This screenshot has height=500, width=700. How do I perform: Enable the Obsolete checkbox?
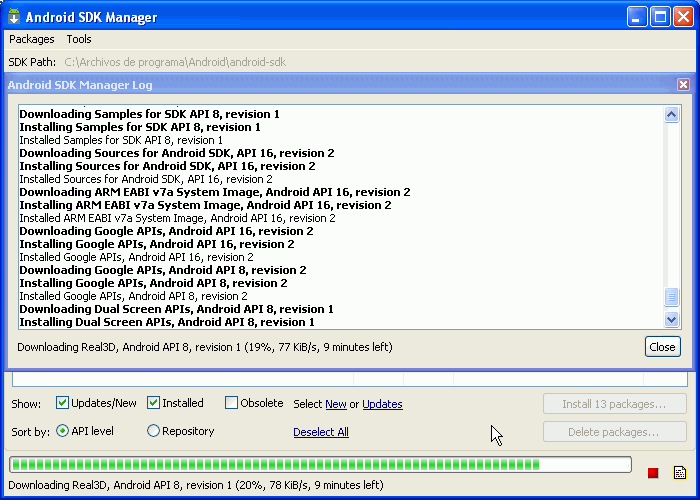(231, 403)
